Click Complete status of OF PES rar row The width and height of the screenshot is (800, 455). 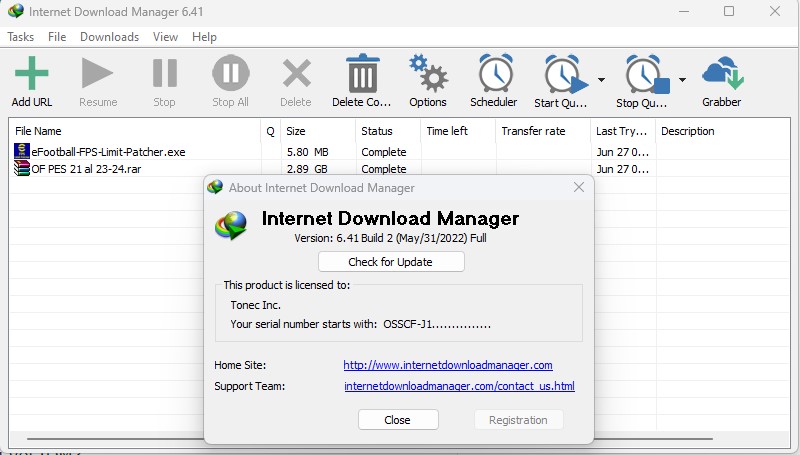coord(384,169)
